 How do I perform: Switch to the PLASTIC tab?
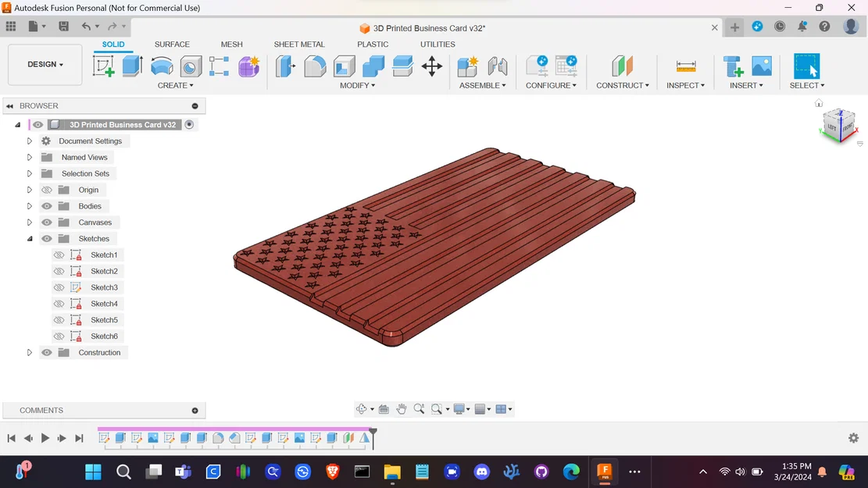[x=373, y=45]
